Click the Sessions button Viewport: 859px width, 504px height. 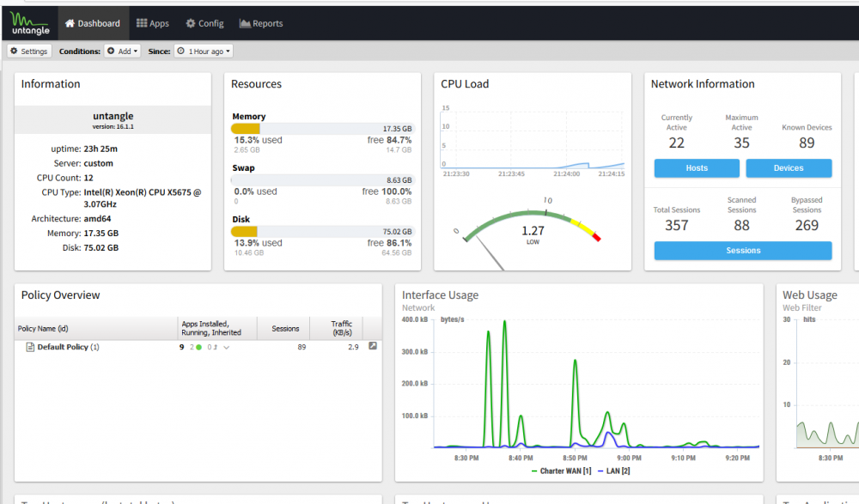pos(743,251)
